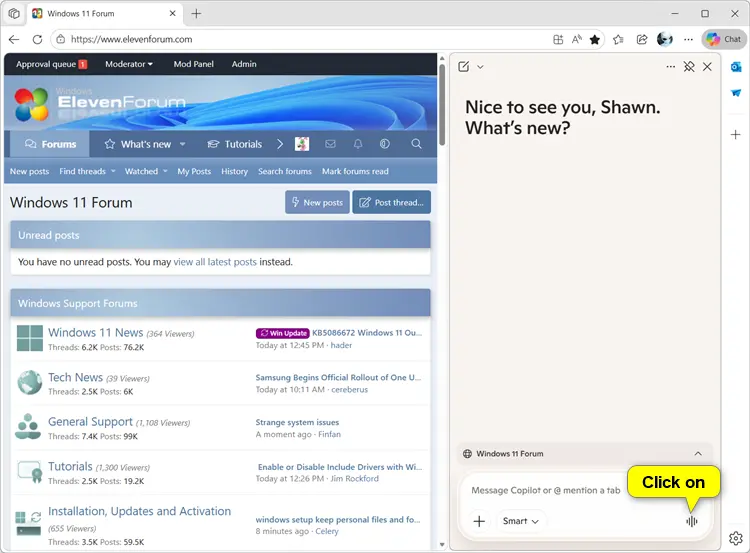This screenshot has width=750, height=553.
Task: Click the Share icon in toolbar
Action: pos(642,39)
